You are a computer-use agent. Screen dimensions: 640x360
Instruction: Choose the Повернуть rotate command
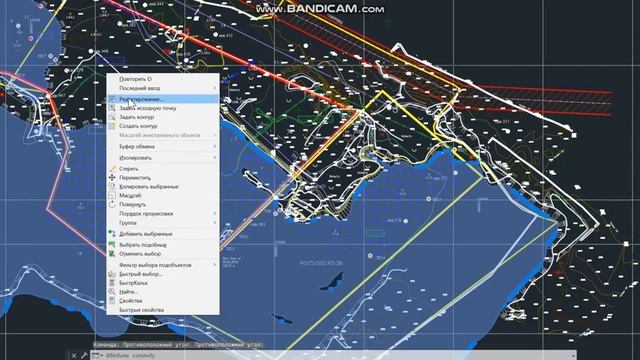pyautogui.click(x=163, y=204)
